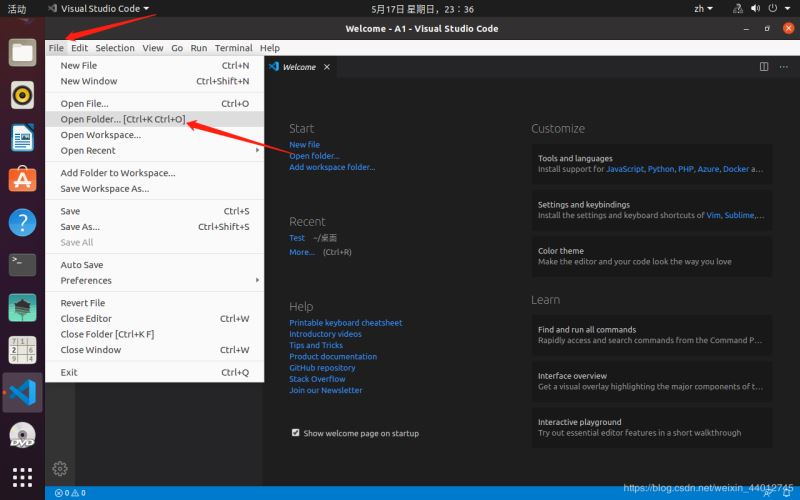The image size is (800, 500).
Task: Select Open Folder... menu entry
Action: point(155,119)
